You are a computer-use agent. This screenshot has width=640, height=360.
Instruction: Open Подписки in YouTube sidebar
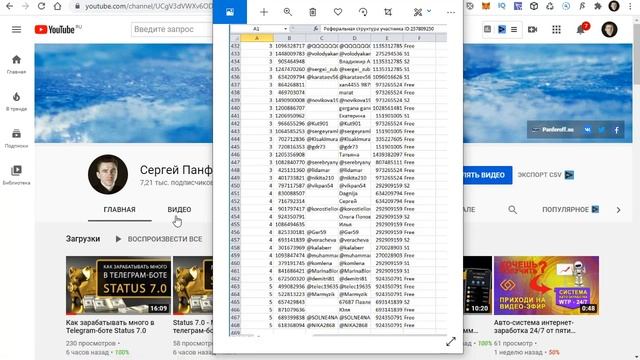pyautogui.click(x=16, y=138)
